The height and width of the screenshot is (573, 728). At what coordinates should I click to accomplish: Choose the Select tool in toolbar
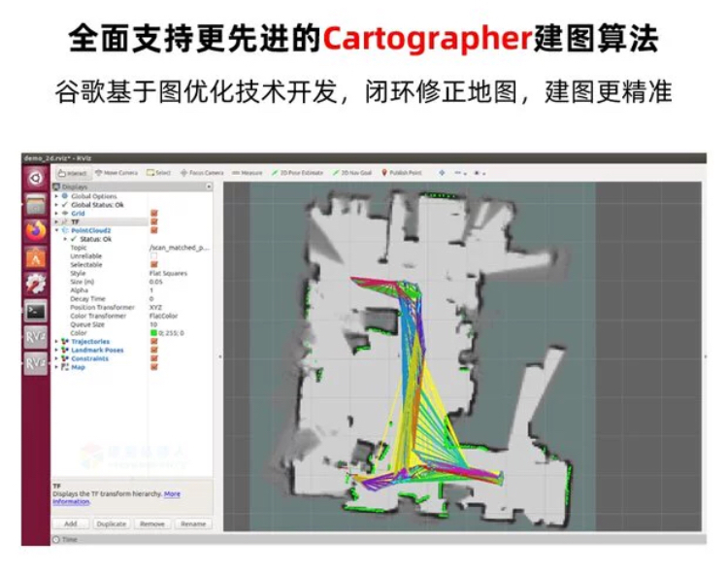pos(158,173)
